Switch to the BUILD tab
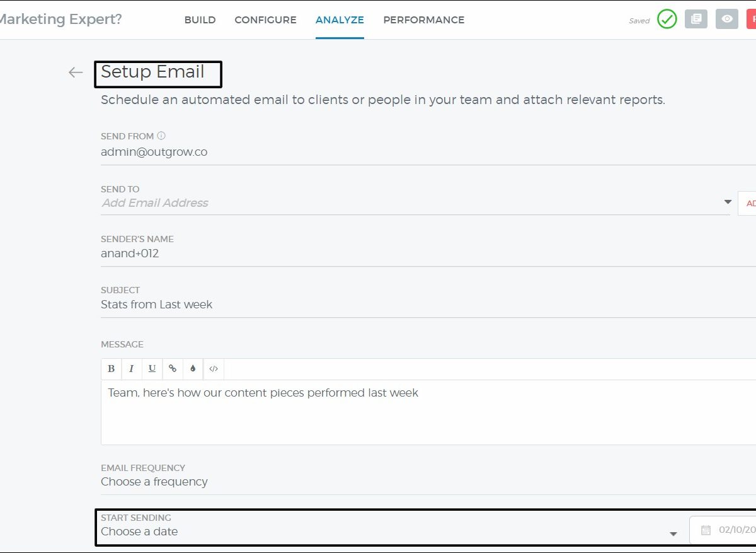The height and width of the screenshot is (553, 756). pos(200,20)
